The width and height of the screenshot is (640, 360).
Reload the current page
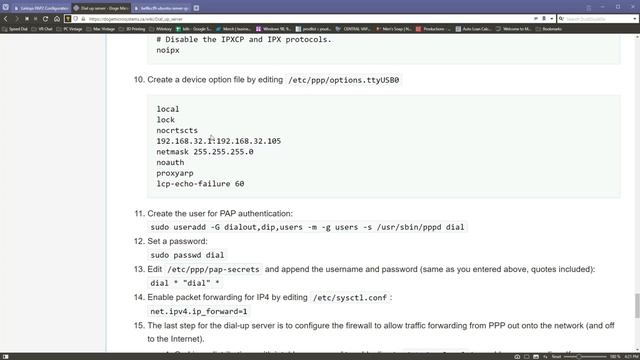pos(45,19)
